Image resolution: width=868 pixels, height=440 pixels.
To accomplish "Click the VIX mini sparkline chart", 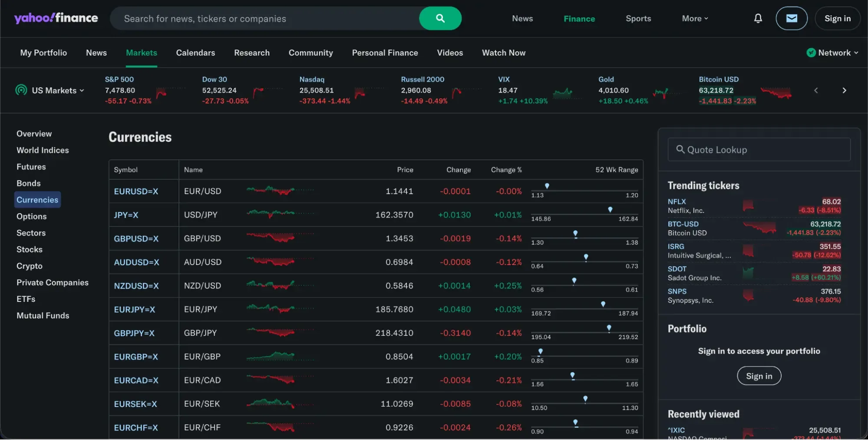I will tap(567, 93).
